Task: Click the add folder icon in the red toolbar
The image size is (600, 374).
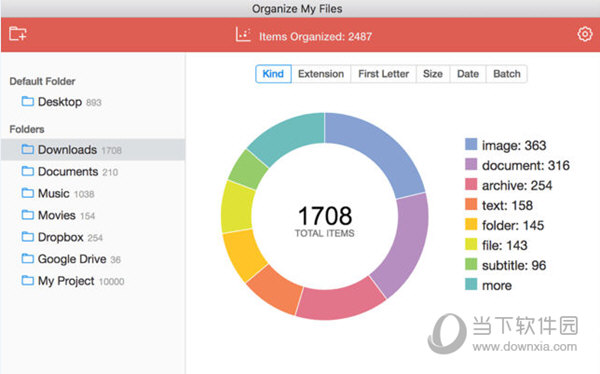Action: (18, 34)
